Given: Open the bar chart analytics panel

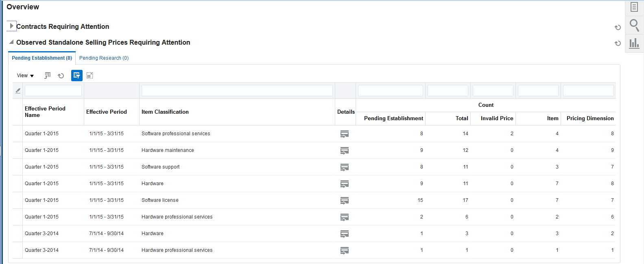Looking at the screenshot, I should (x=634, y=43).
